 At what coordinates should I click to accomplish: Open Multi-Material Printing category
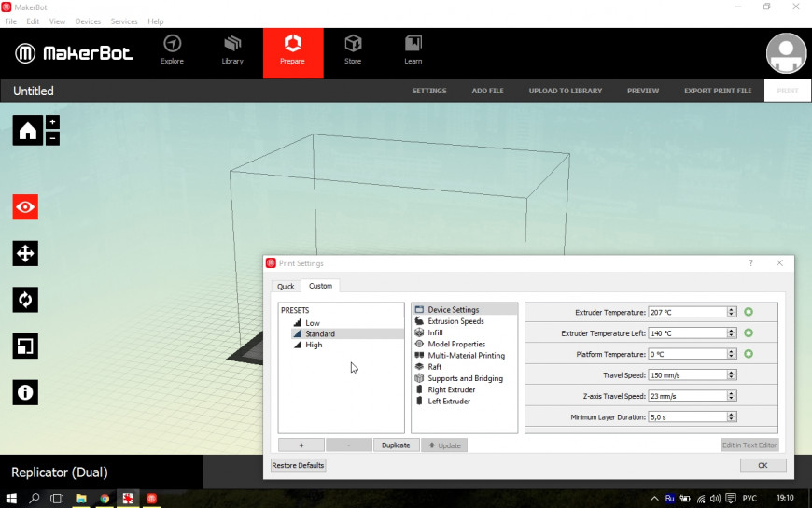466,355
